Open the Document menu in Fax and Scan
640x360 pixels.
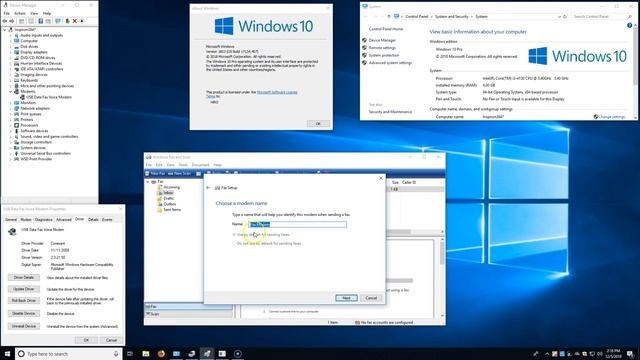tap(200, 165)
